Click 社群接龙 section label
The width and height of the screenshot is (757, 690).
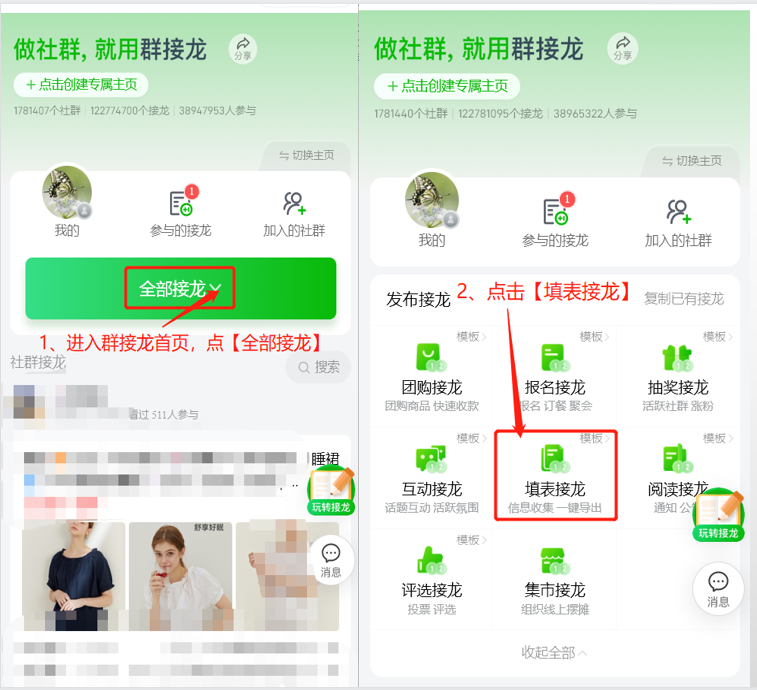38,362
